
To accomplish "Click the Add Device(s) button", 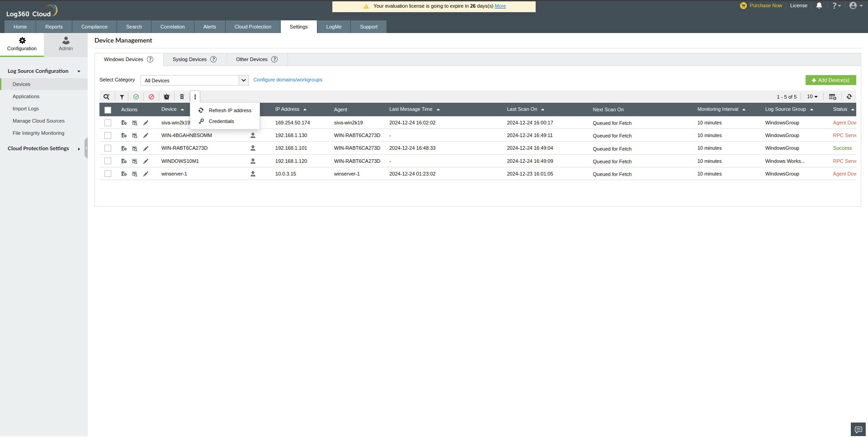I will [830, 80].
